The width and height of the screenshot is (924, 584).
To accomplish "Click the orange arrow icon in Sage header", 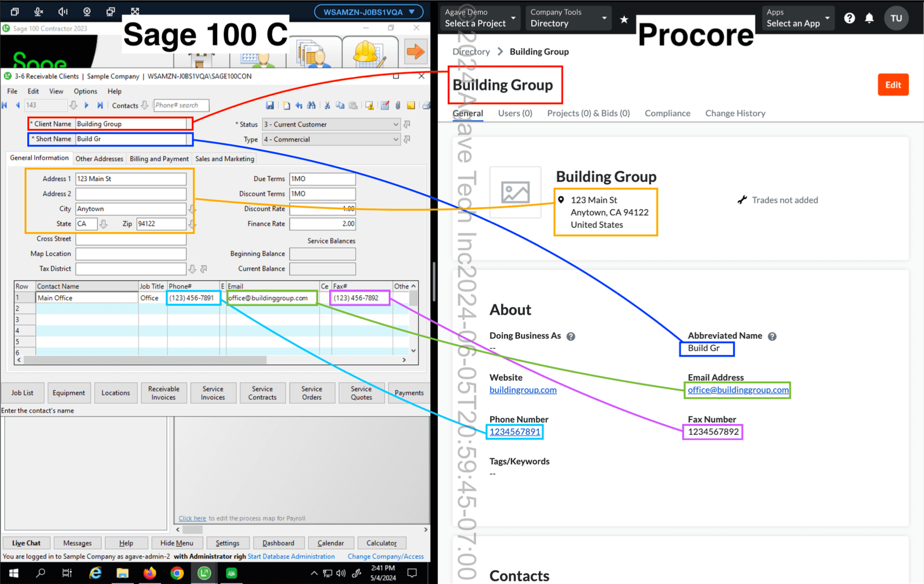I will 415,51.
